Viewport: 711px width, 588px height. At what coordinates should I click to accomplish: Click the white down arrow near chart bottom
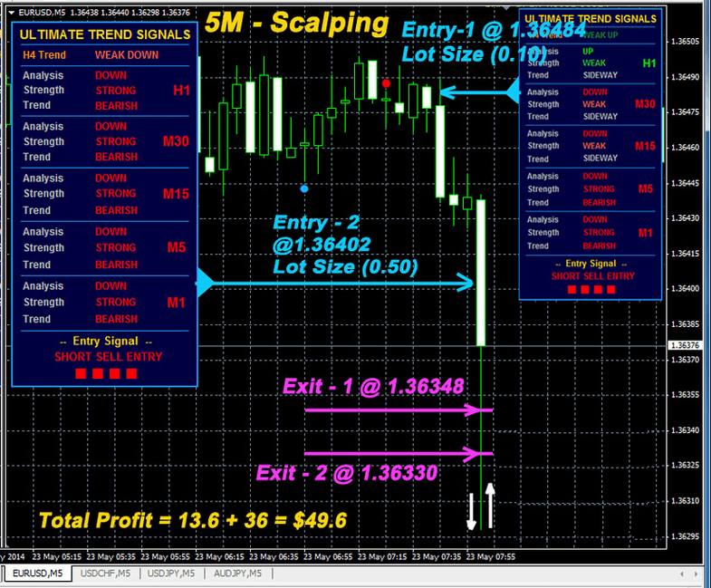pyautogui.click(x=471, y=510)
